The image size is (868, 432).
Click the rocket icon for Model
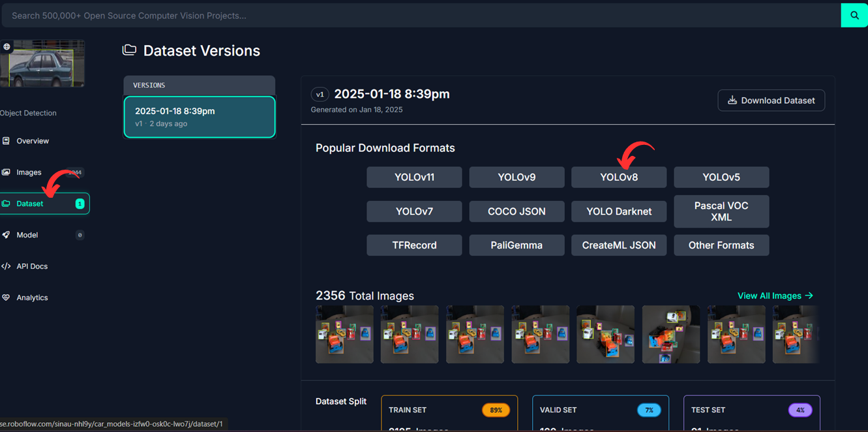point(6,235)
